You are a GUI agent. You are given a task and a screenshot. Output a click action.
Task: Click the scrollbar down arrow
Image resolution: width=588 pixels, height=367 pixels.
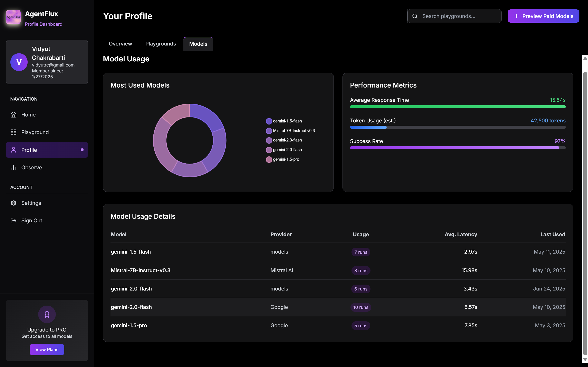(x=585, y=359)
